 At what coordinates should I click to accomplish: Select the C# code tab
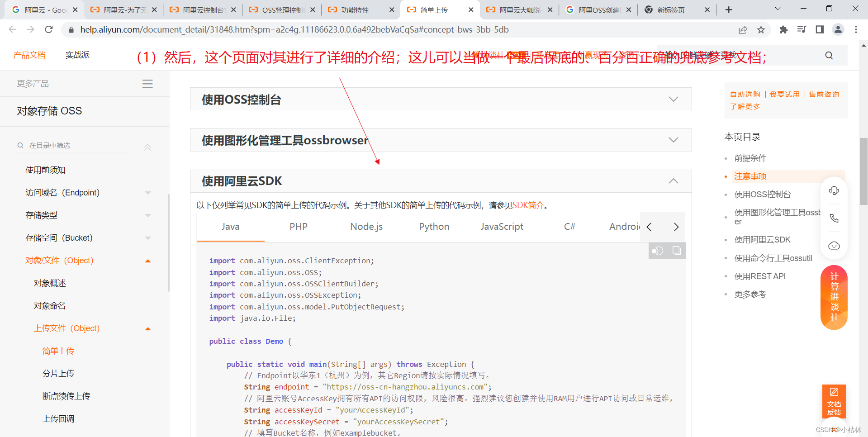[570, 227]
